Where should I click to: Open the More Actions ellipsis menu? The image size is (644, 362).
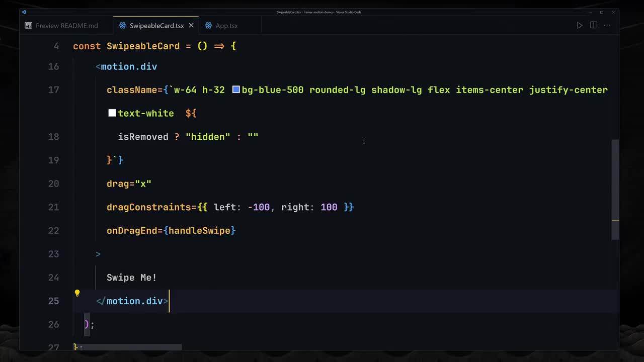click(607, 26)
